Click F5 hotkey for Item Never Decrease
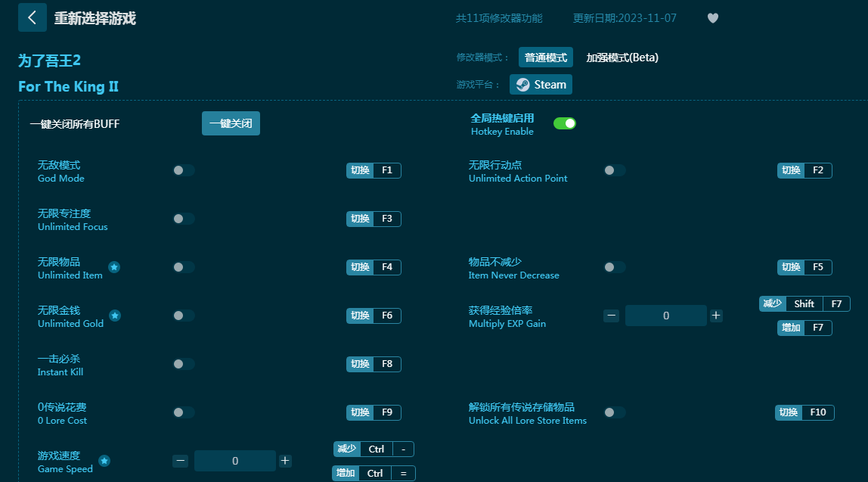The width and height of the screenshot is (868, 482). (x=804, y=267)
